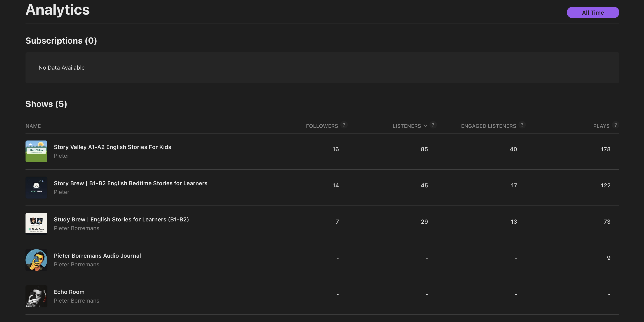Viewport: 644px width, 322px height.
Task: Sort by the Plays column header
Action: [x=601, y=126]
